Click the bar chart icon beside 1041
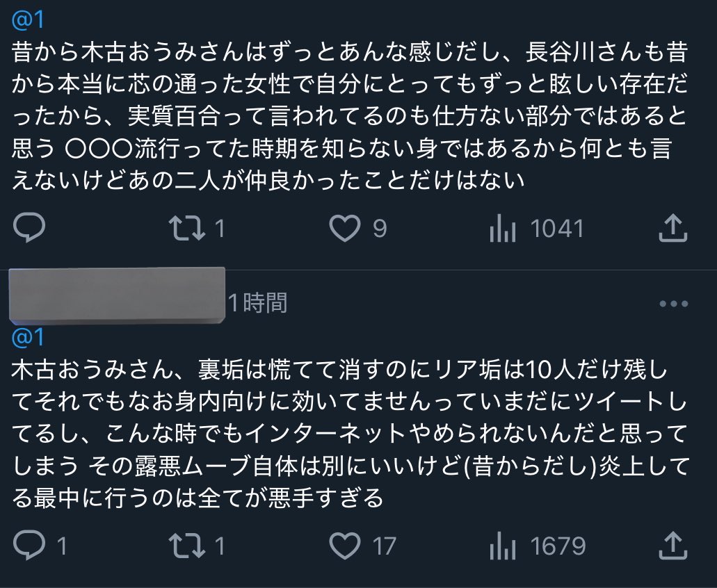This screenshot has width=717, height=588. pyautogui.click(x=502, y=229)
